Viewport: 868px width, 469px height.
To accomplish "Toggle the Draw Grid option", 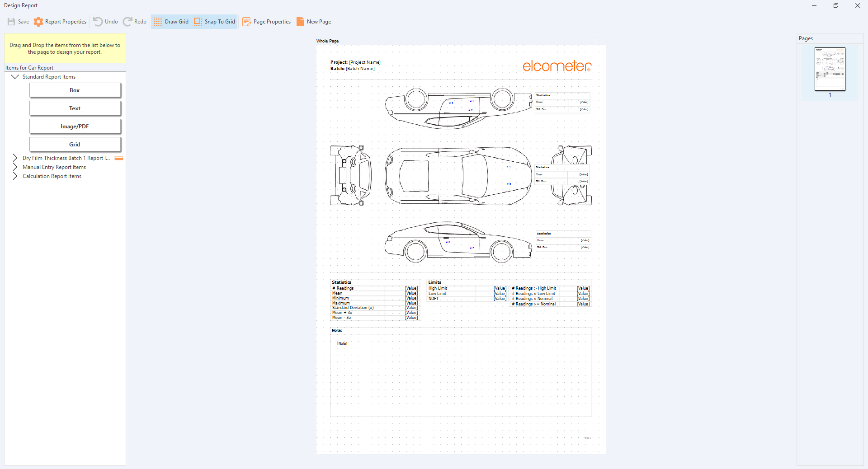I will pos(171,22).
